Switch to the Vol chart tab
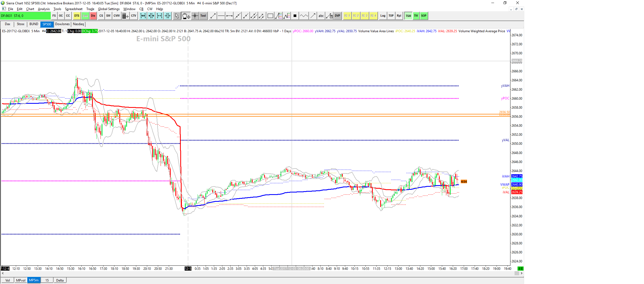 click(8, 280)
